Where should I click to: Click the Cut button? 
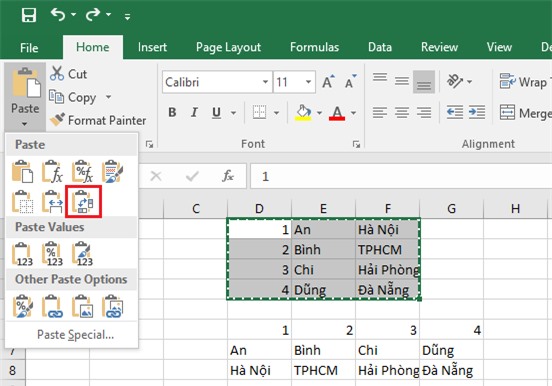pyautogui.click(x=69, y=74)
